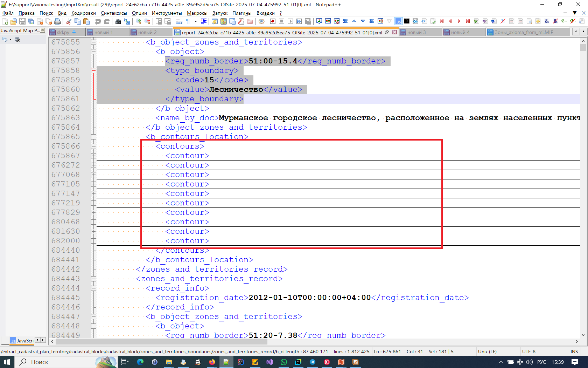This screenshot has height=368, width=588.
Task: Click UTF-8 in the status bar
Action: [528, 352]
